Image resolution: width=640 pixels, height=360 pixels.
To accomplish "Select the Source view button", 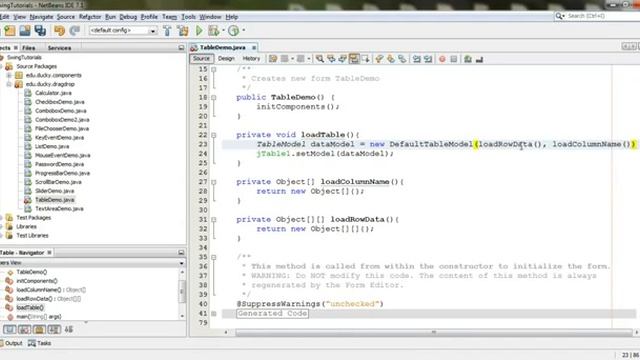I will 201,59.
